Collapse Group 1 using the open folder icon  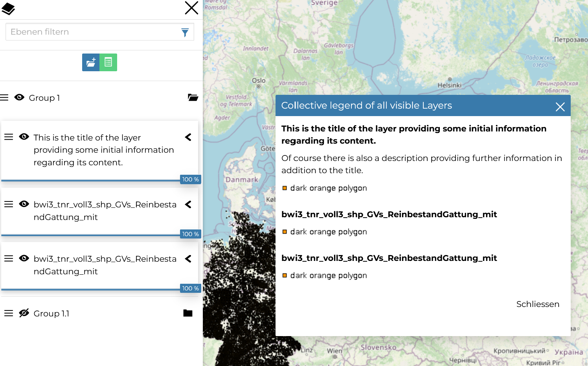pos(193,98)
